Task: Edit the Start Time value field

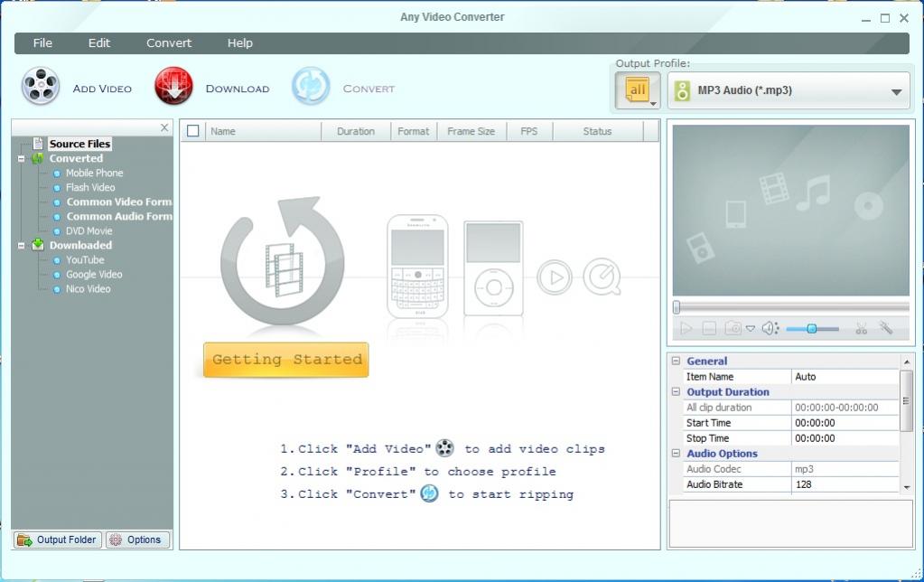Action: point(845,423)
